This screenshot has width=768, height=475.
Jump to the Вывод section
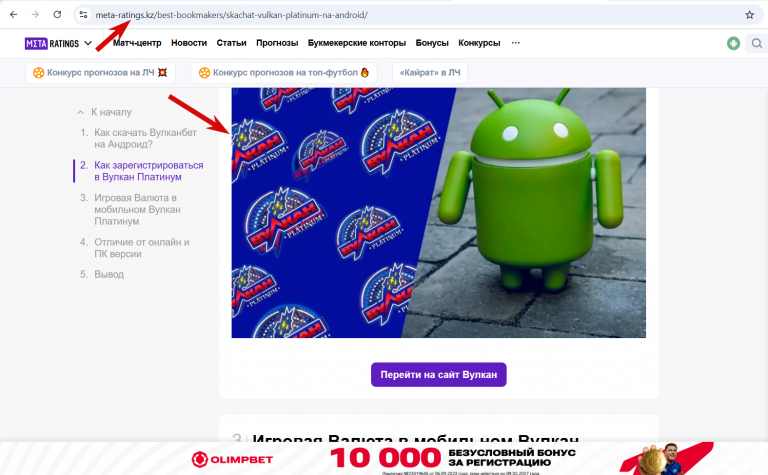[x=109, y=274]
